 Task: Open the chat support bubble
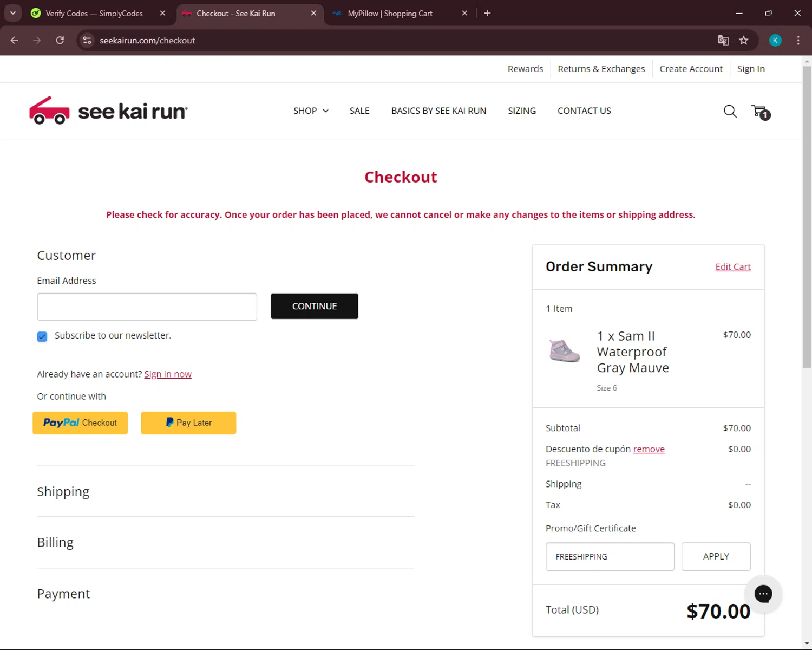[x=763, y=594]
